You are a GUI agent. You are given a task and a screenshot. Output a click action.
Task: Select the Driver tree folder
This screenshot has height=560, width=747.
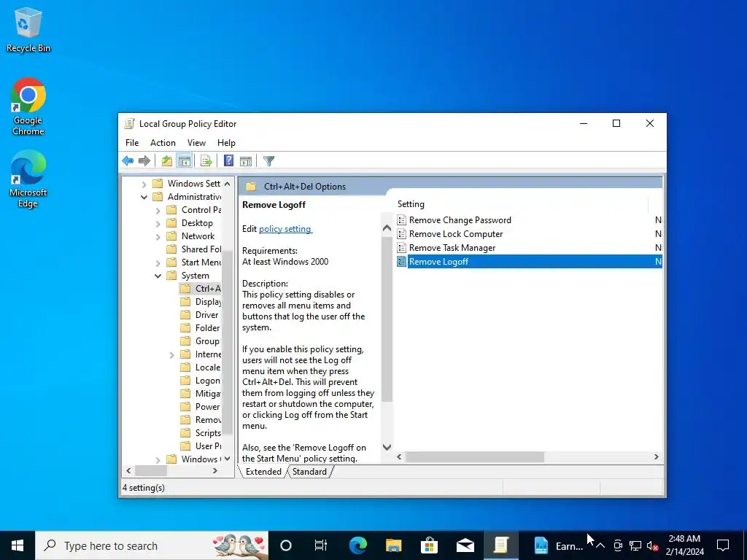coord(200,315)
